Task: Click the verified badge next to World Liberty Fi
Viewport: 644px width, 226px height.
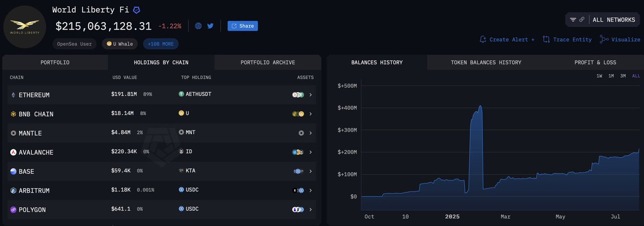Action: [137, 10]
